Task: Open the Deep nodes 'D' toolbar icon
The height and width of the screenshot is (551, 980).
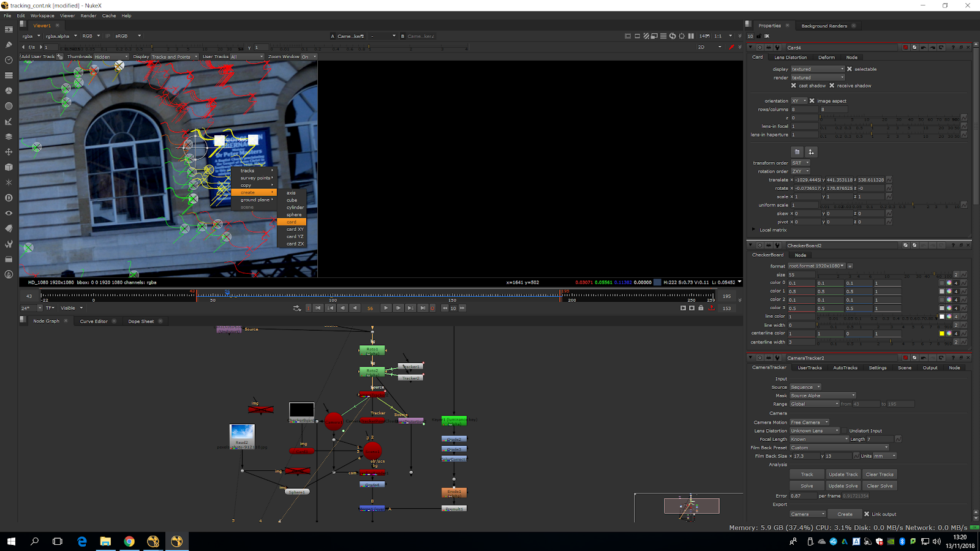Action: point(9,198)
